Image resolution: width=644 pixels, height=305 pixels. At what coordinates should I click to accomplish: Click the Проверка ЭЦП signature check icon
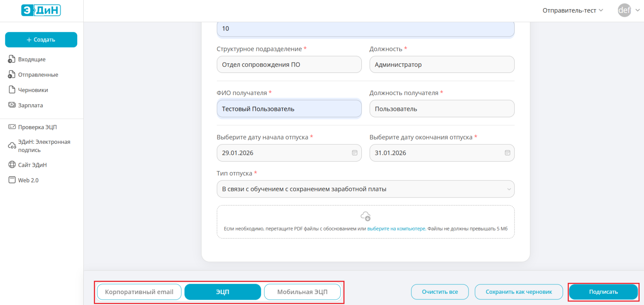[x=12, y=127]
